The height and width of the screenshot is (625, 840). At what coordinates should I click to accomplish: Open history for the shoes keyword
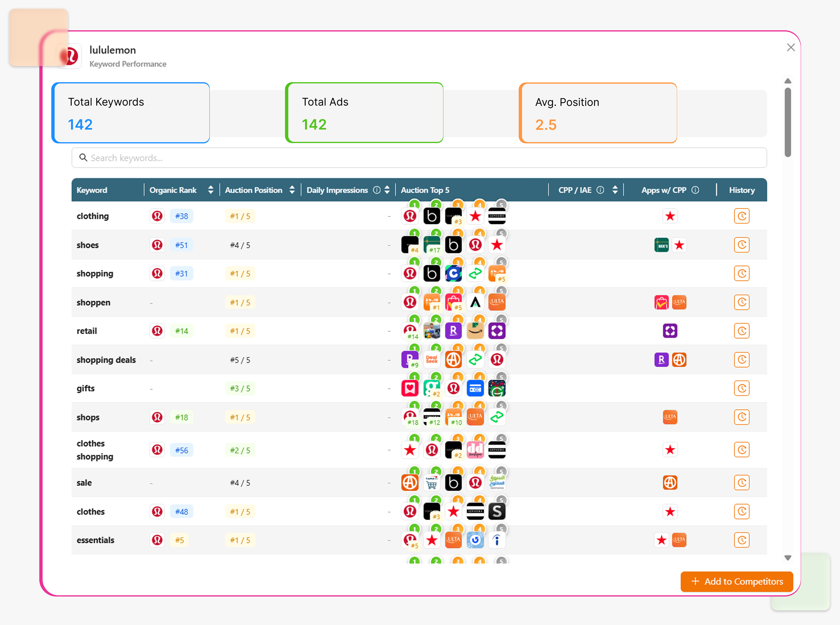[742, 245]
